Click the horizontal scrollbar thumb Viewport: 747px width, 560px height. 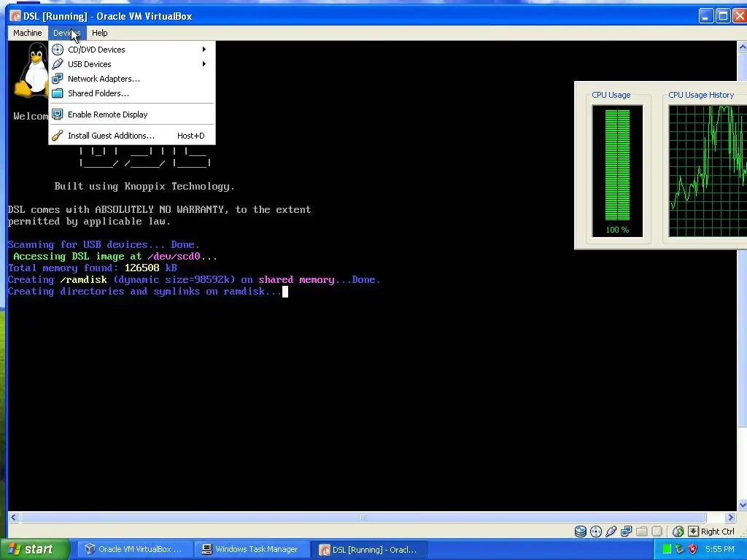[363, 518]
